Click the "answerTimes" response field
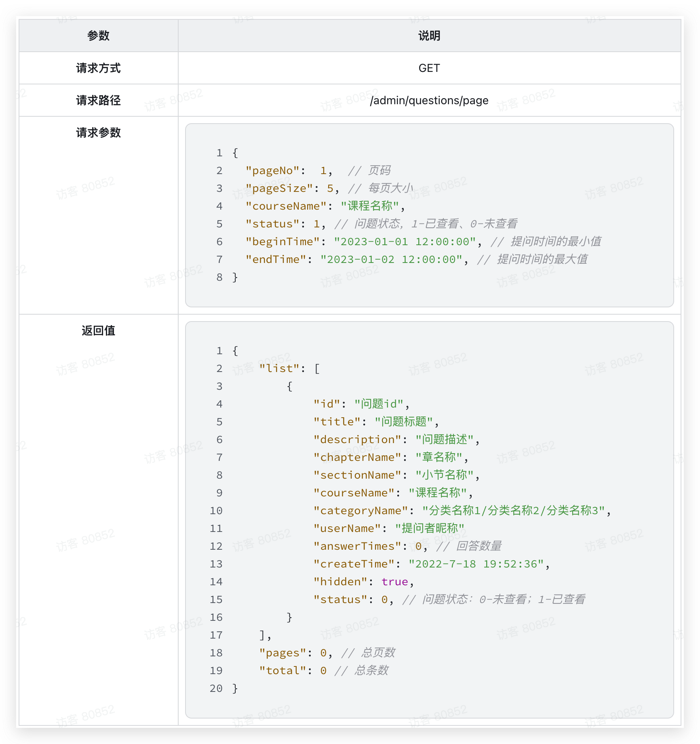 pos(408,546)
